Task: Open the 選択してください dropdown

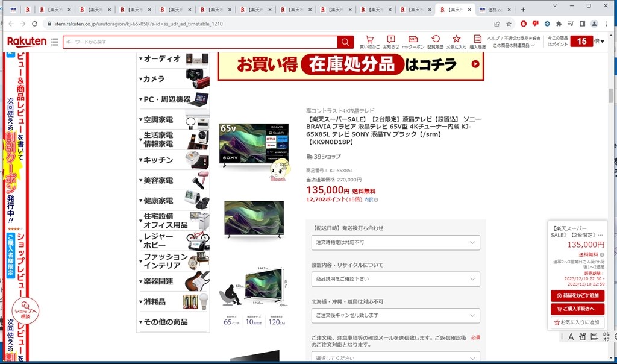Action: (395, 357)
